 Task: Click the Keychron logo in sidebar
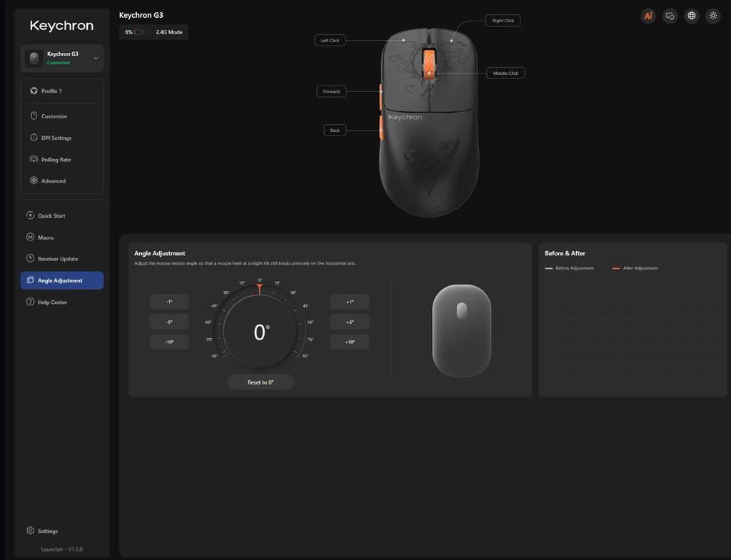click(61, 26)
